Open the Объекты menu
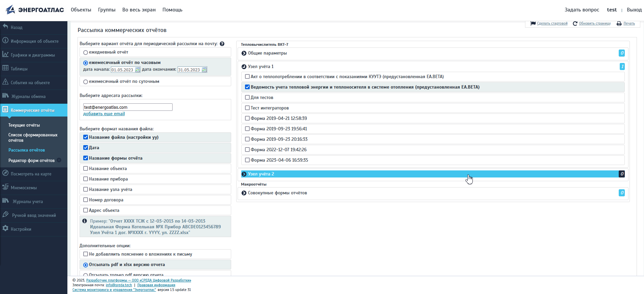Viewport: 644px width, 294px height. coord(81,10)
